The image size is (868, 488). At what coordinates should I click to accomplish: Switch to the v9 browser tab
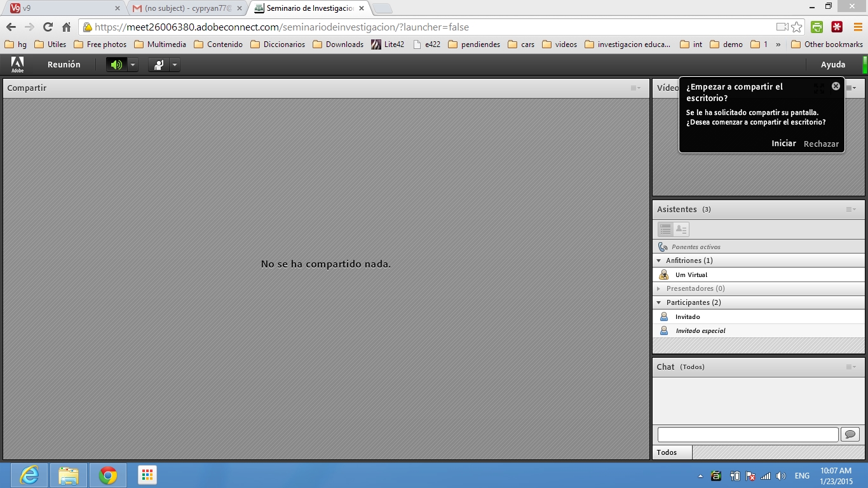tap(64, 8)
